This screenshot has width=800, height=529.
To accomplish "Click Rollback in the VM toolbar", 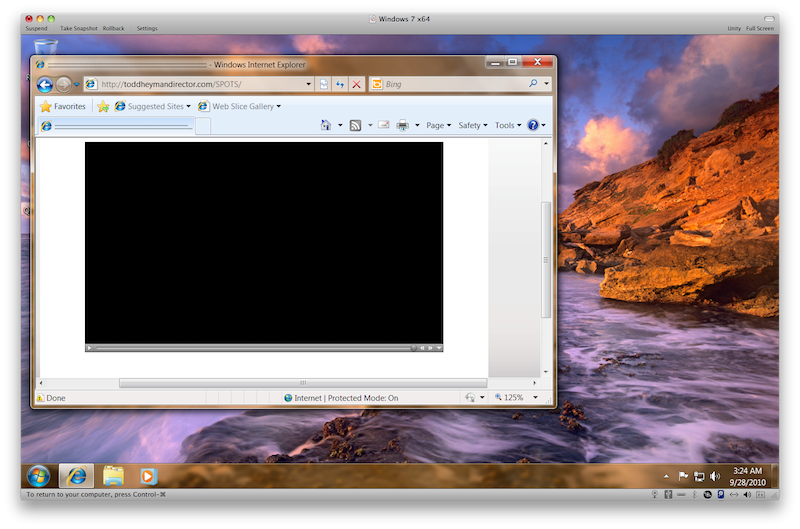I will tap(113, 29).
